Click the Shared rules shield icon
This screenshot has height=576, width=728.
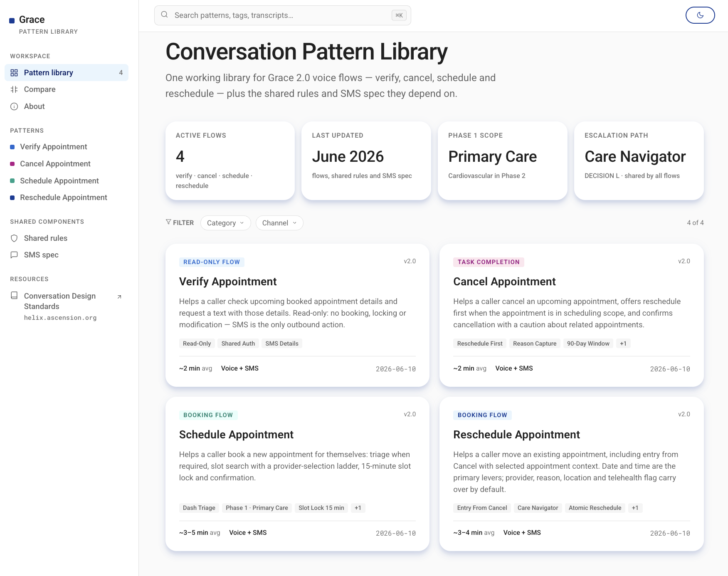coord(14,238)
